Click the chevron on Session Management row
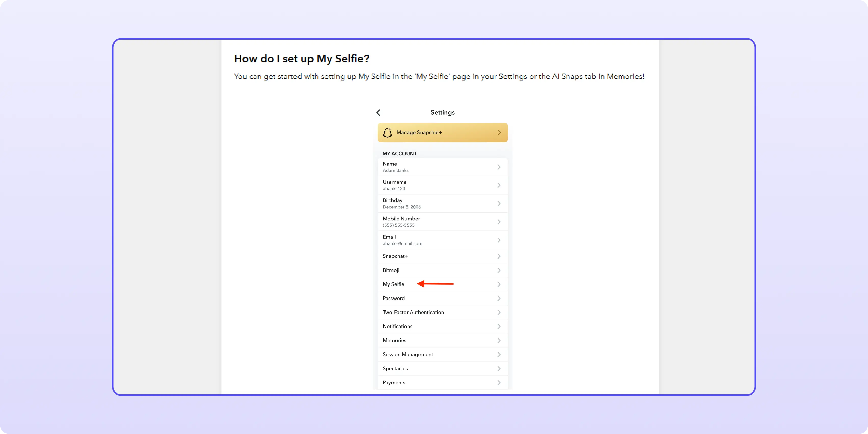Image resolution: width=868 pixels, height=434 pixels. click(499, 355)
